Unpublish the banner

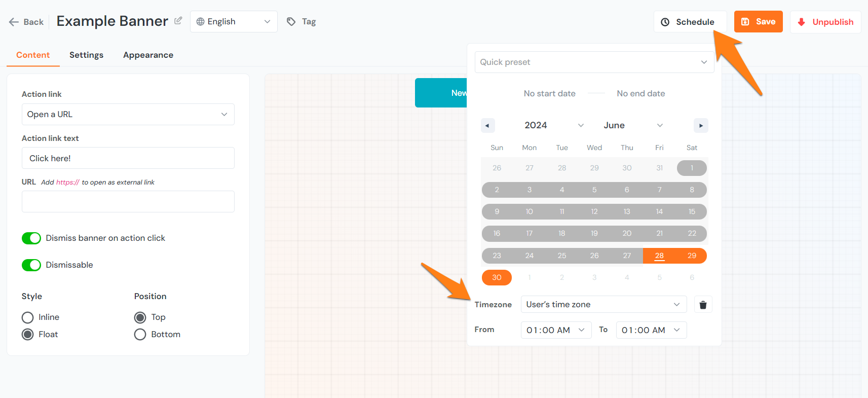click(x=825, y=22)
